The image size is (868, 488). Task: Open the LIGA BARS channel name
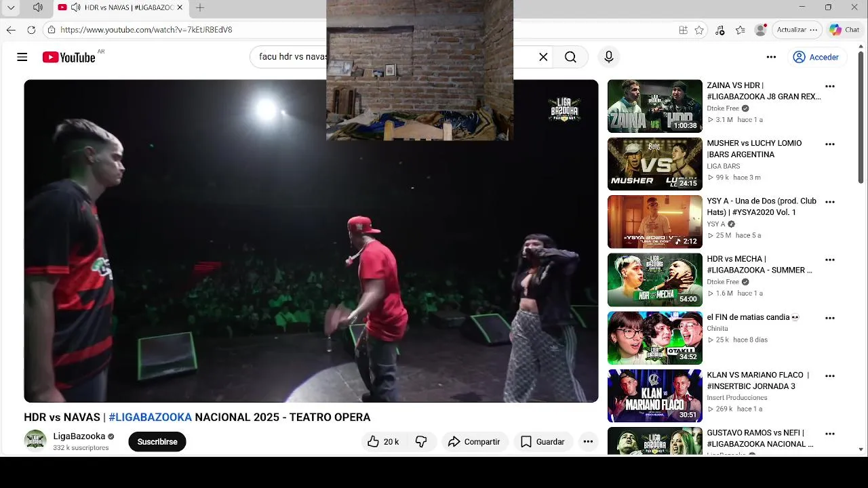(723, 166)
